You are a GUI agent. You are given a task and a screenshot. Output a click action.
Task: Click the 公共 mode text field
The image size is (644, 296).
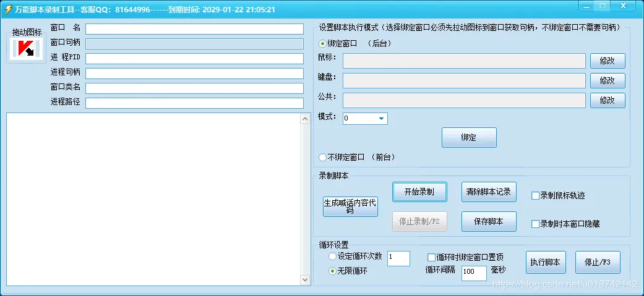[x=464, y=100]
